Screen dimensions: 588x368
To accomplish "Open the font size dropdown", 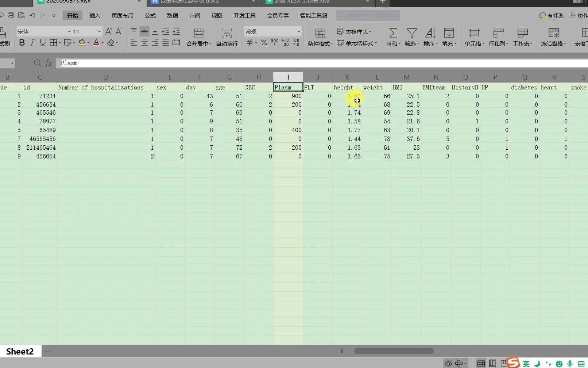I will [x=99, y=32].
